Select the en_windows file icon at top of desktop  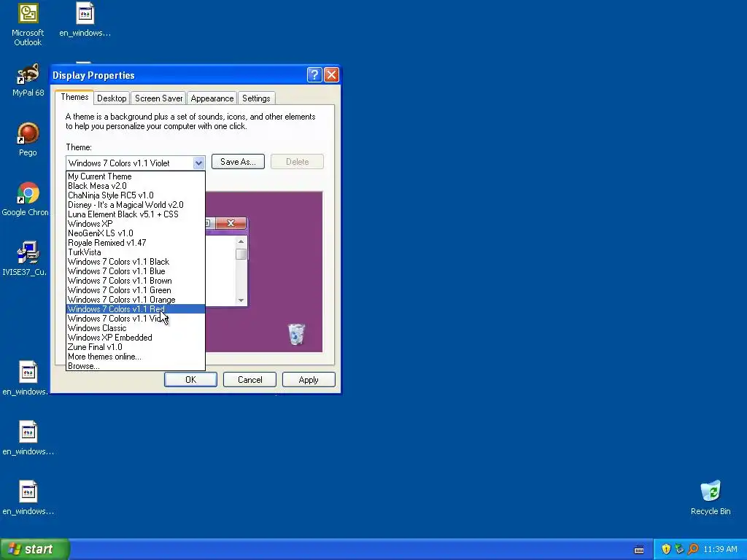[85, 19]
